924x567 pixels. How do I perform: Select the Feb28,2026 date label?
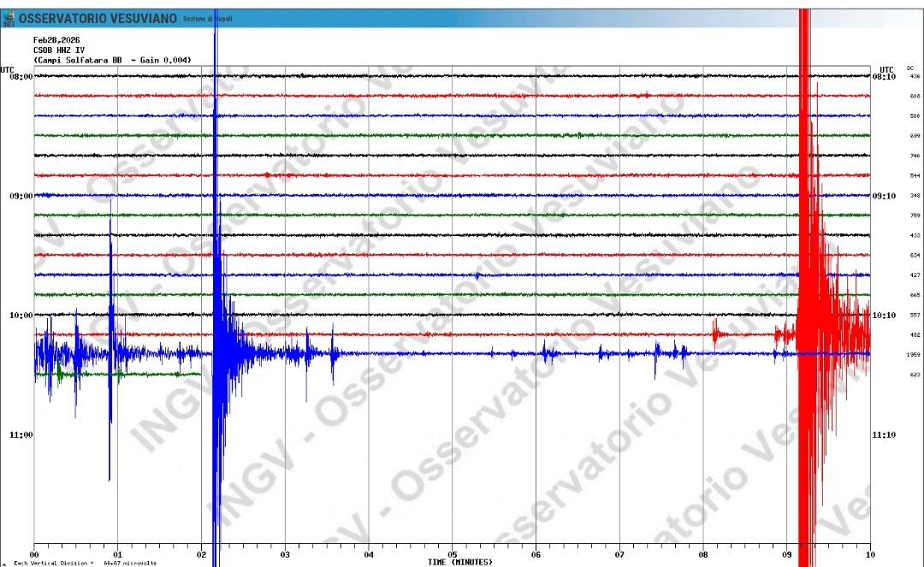56,40
